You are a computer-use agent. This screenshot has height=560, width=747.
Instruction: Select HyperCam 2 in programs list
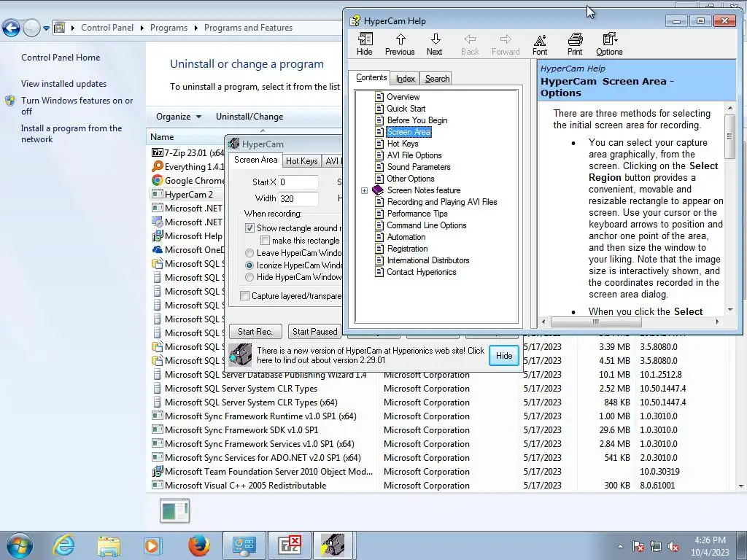(187, 194)
